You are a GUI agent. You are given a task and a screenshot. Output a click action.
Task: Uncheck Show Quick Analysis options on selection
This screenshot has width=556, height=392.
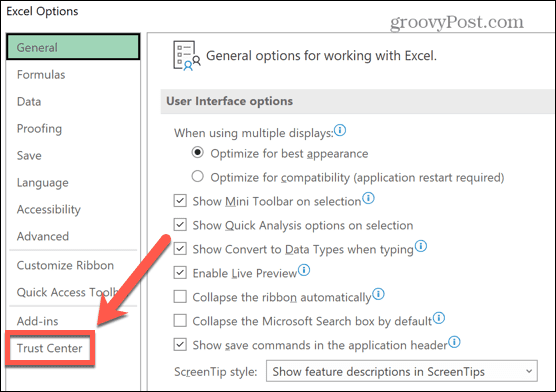180,225
